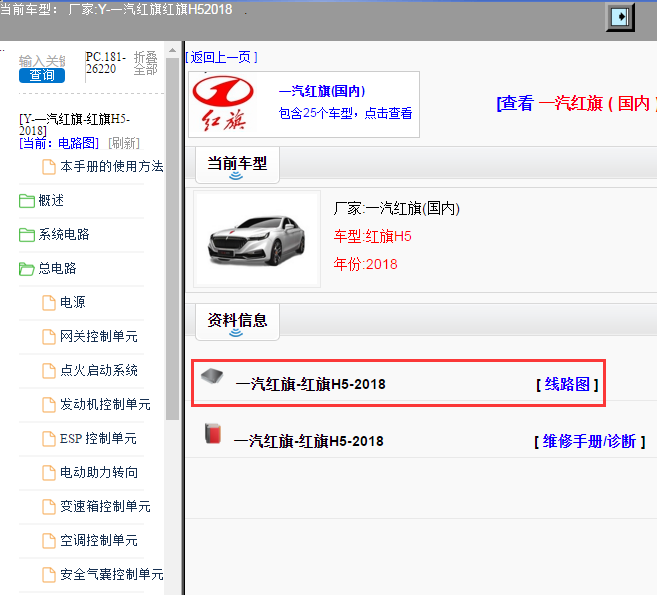Image resolution: width=657 pixels, height=595 pixels.
Task: Open the 维修手册/诊断 link
Action: coord(589,441)
